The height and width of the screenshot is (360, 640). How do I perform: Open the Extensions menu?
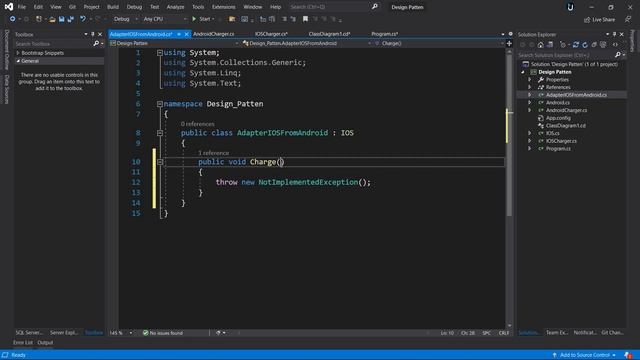pos(224,7)
